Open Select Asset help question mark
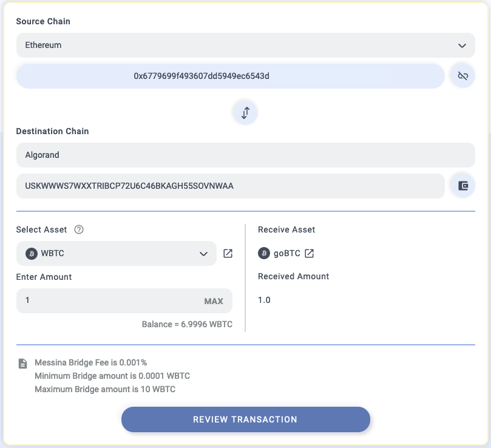 79,229
